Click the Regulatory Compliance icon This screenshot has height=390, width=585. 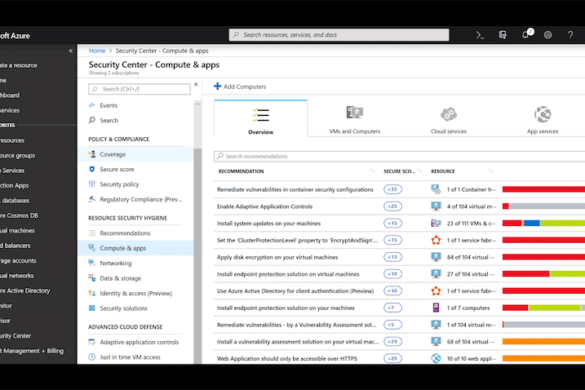click(92, 199)
